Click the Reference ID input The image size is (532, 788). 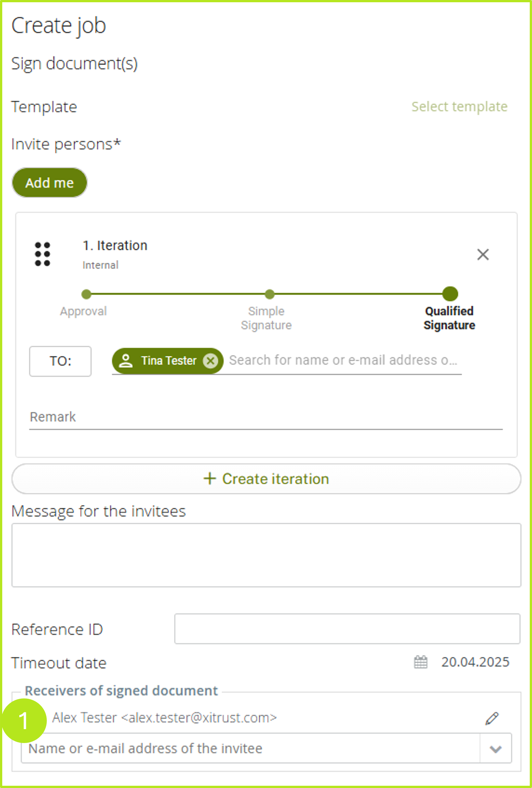click(347, 629)
